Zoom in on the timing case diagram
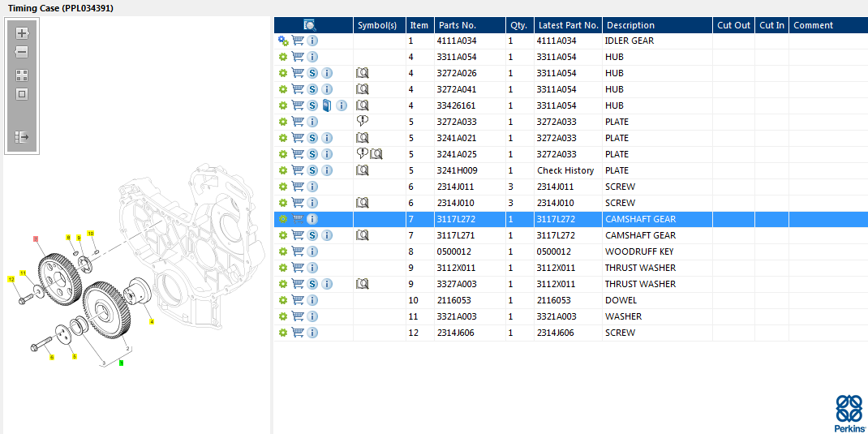868x434 pixels. pos(22,33)
